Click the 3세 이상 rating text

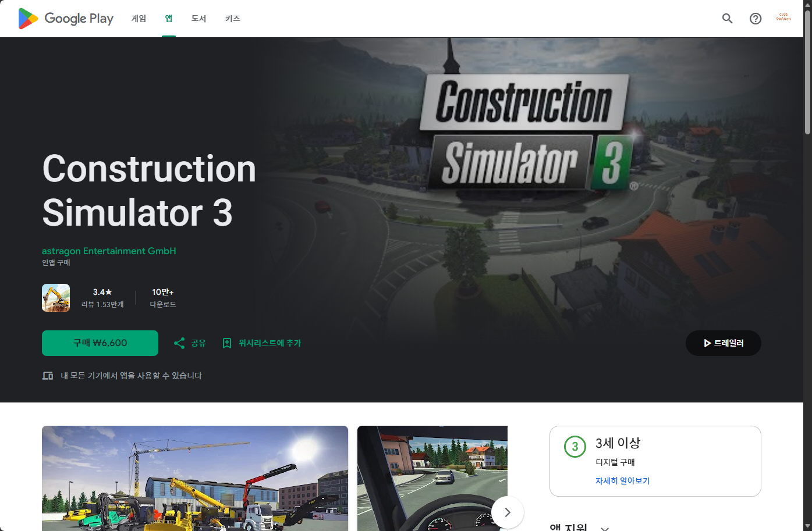[x=618, y=443]
